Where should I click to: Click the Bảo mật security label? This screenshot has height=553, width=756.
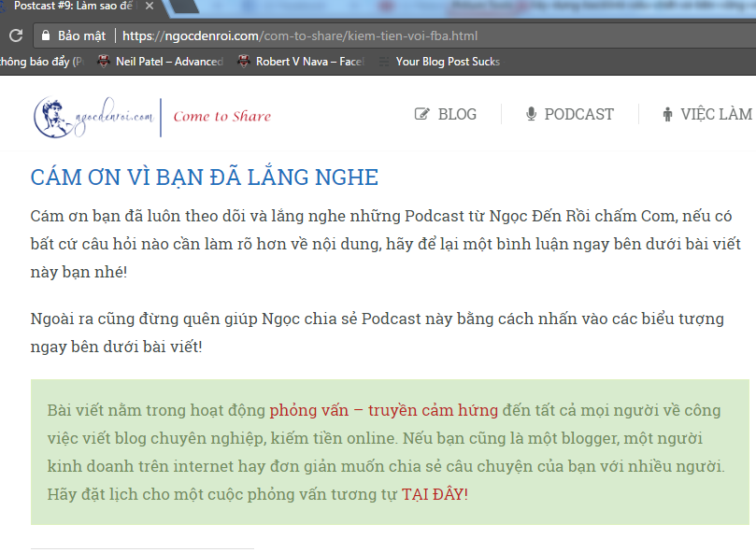click(81, 36)
